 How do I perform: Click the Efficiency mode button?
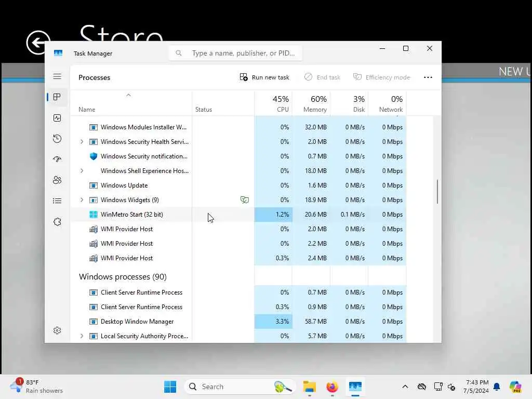pos(382,77)
